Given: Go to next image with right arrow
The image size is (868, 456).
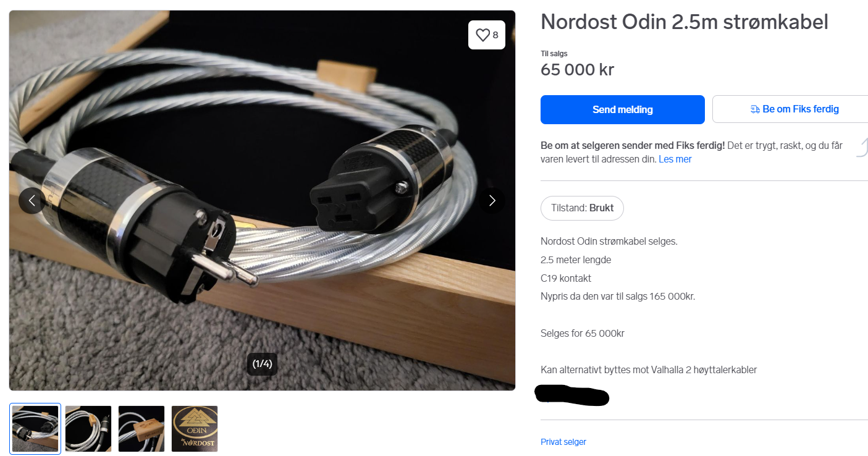Looking at the screenshot, I should (492, 200).
